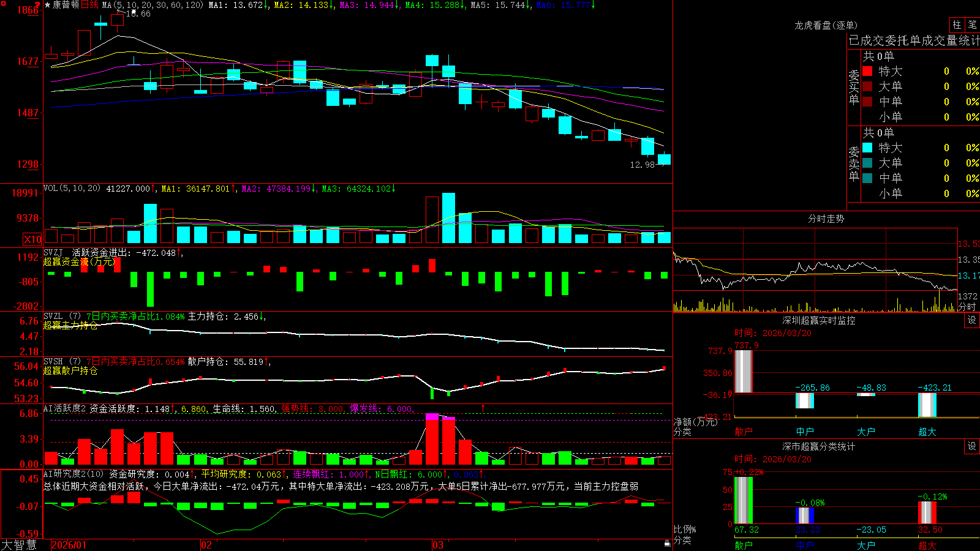The height and width of the screenshot is (551, 980).
Task: Click the SVZJ indicator name
Action: click(x=53, y=252)
